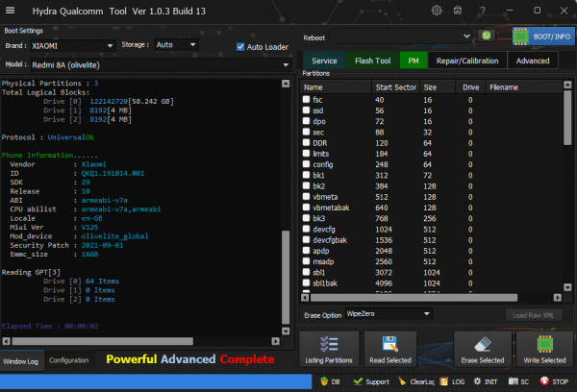
Task: Sort by Name column header
Action: (x=336, y=87)
